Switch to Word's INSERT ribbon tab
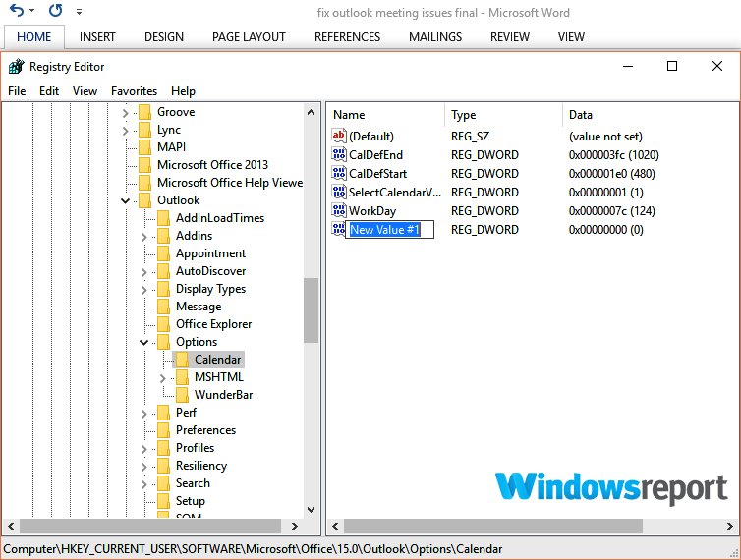The height and width of the screenshot is (560, 741). (x=97, y=37)
